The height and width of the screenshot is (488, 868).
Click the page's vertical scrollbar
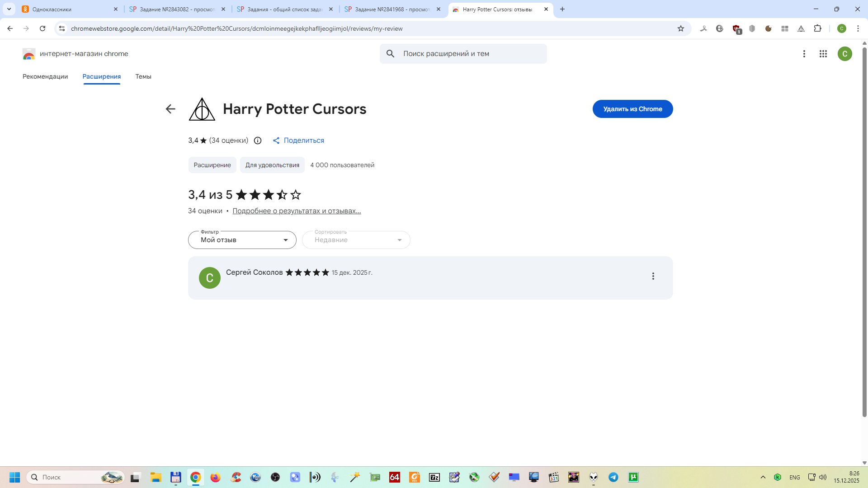864,226
